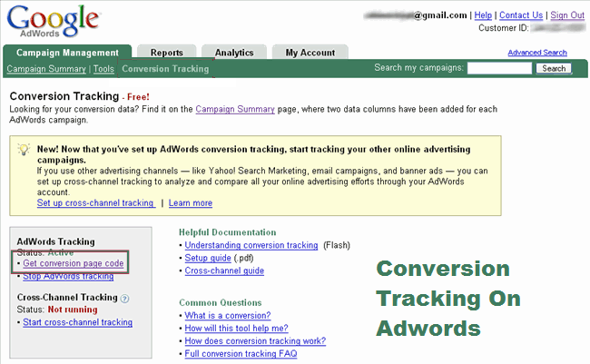Click the Common Questions heading

(x=221, y=302)
